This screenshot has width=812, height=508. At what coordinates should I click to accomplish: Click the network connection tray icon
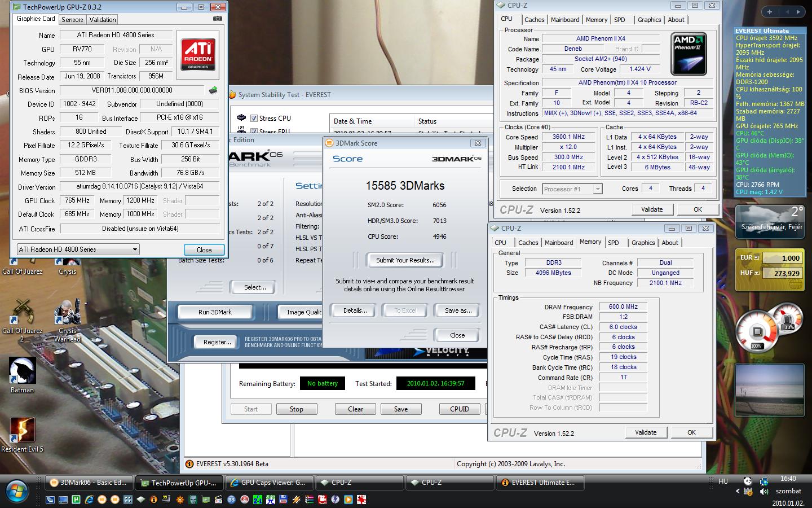(764, 481)
